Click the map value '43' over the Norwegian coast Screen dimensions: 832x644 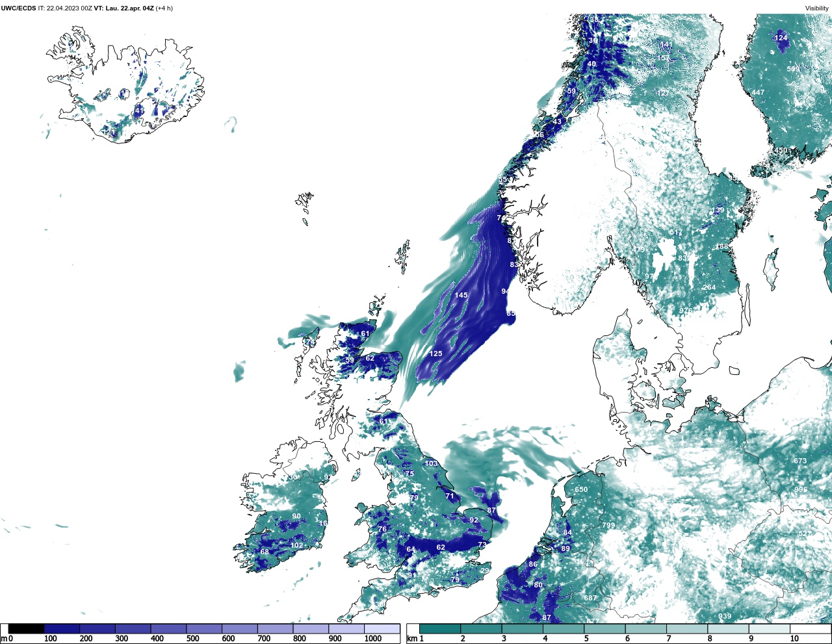click(x=557, y=122)
